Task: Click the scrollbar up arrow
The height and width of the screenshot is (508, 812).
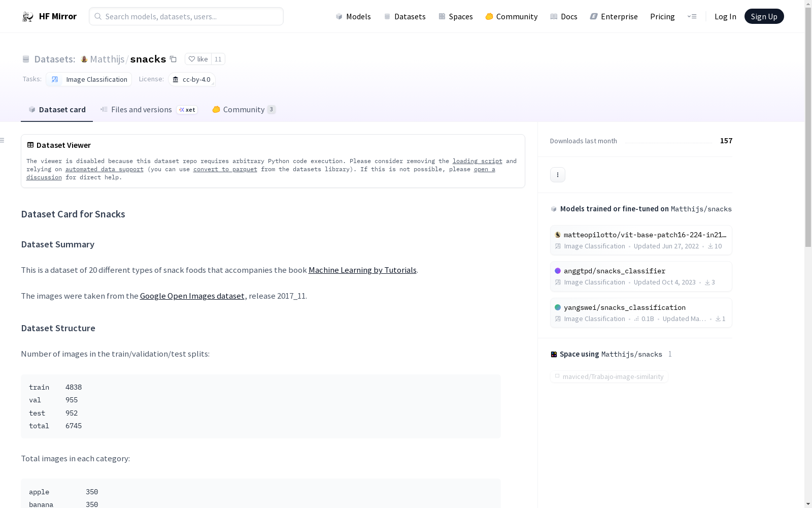Action: pos(808,4)
